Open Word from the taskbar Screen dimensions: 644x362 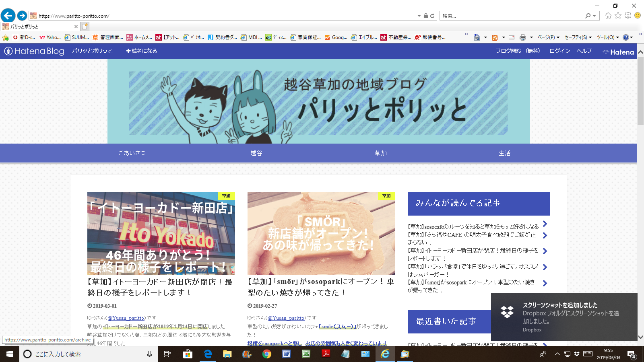[x=286, y=354]
